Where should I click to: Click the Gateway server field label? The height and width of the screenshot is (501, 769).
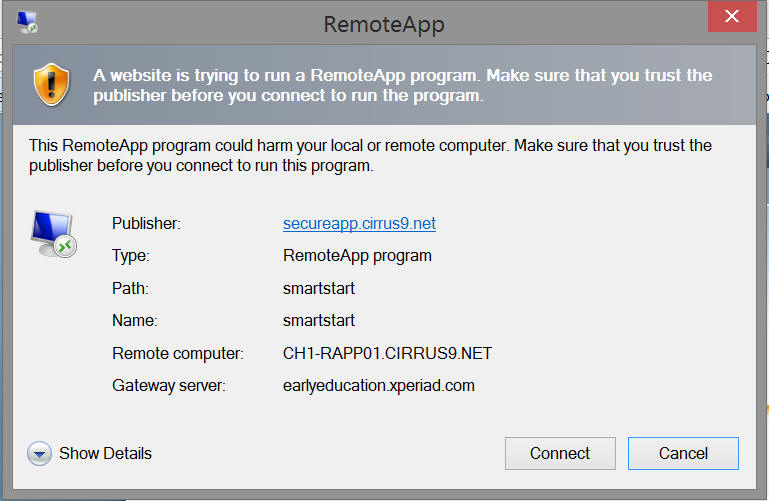point(169,386)
